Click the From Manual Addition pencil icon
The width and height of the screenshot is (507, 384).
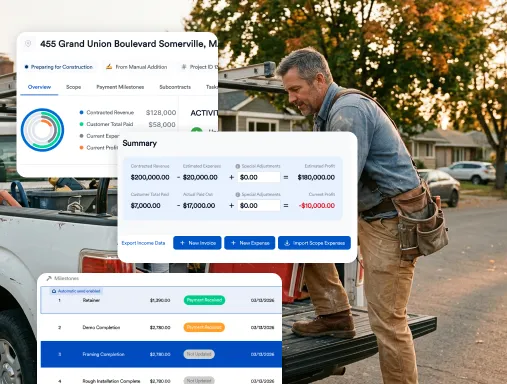click(109, 67)
